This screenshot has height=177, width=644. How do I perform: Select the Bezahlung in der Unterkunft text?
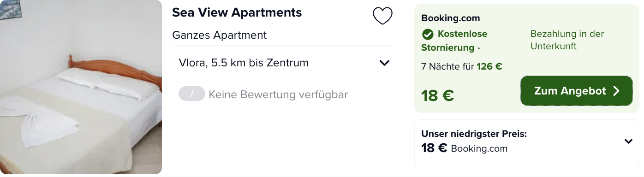coord(567,40)
